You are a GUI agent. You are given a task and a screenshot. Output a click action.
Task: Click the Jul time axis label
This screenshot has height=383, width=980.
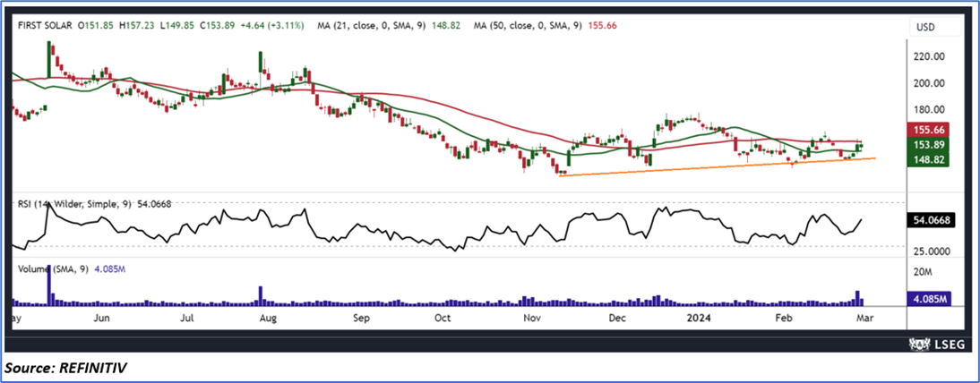187,318
